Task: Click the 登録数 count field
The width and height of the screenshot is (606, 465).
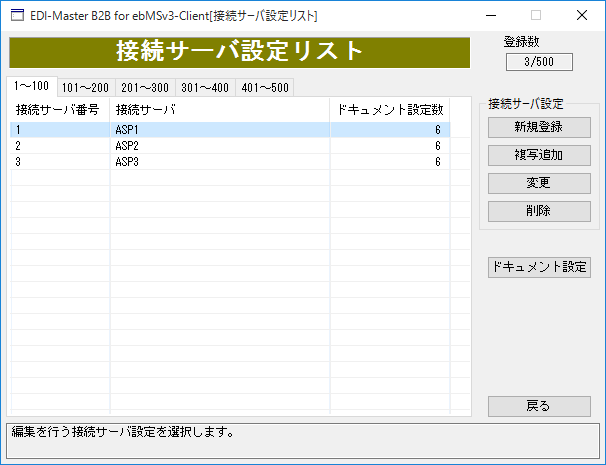Action: coord(538,62)
